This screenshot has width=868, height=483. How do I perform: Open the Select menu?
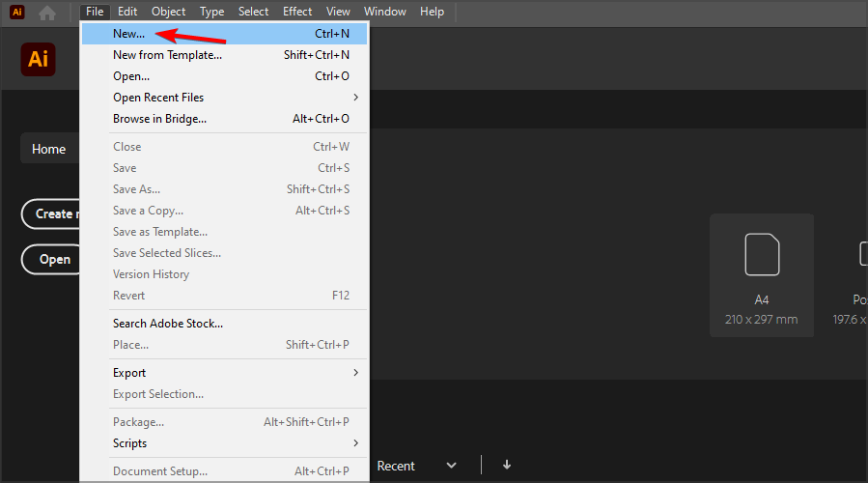(254, 12)
